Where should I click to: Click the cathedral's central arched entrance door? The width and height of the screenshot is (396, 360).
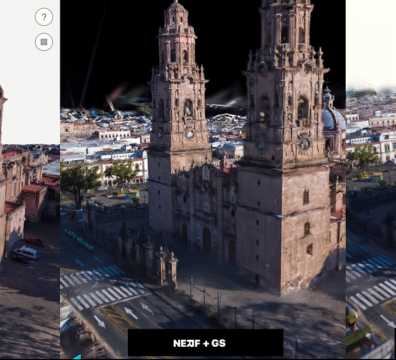(207, 240)
